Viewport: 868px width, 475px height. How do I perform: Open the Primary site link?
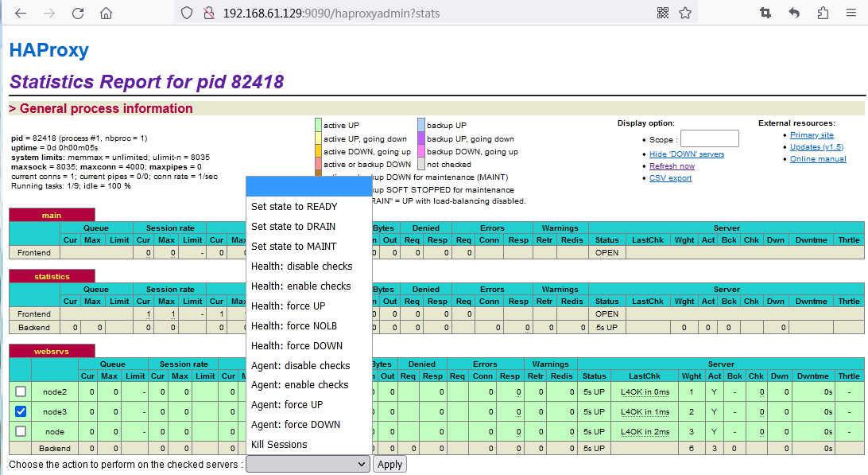(812, 134)
